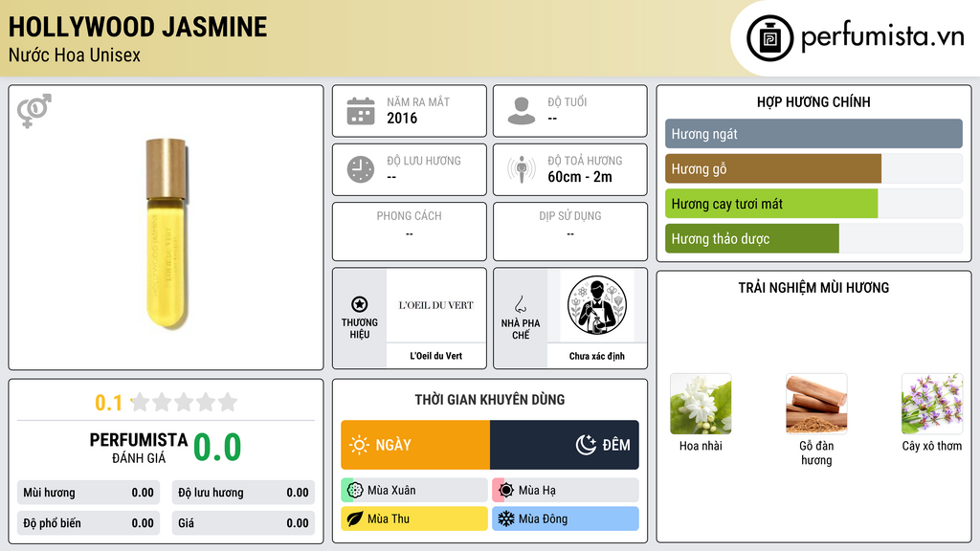Click the 2016 release year value

point(402,118)
